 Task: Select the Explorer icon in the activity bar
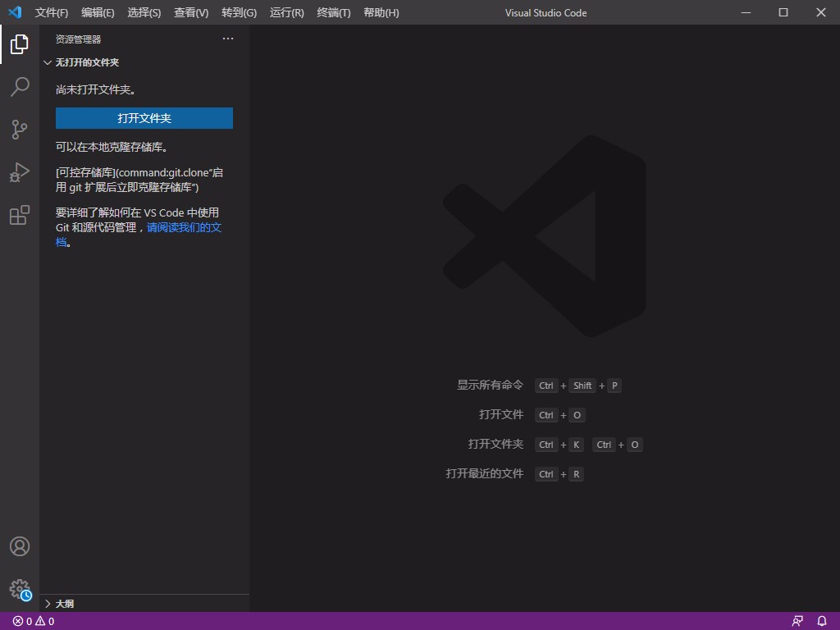click(20, 44)
